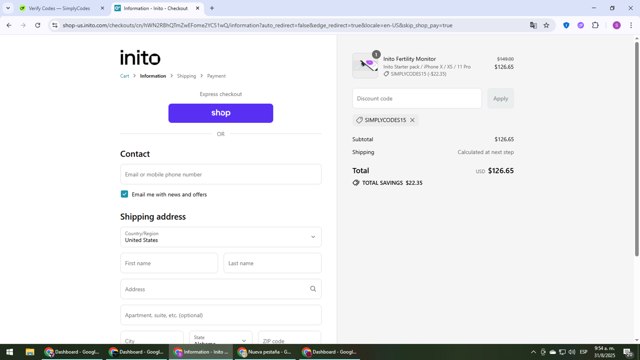The image size is (640, 360).
Task: Click the Discount code field
Action: point(417,98)
